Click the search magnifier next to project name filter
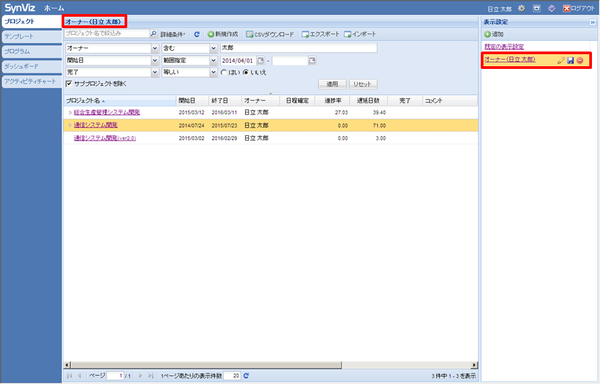600x384 pixels. (153, 34)
